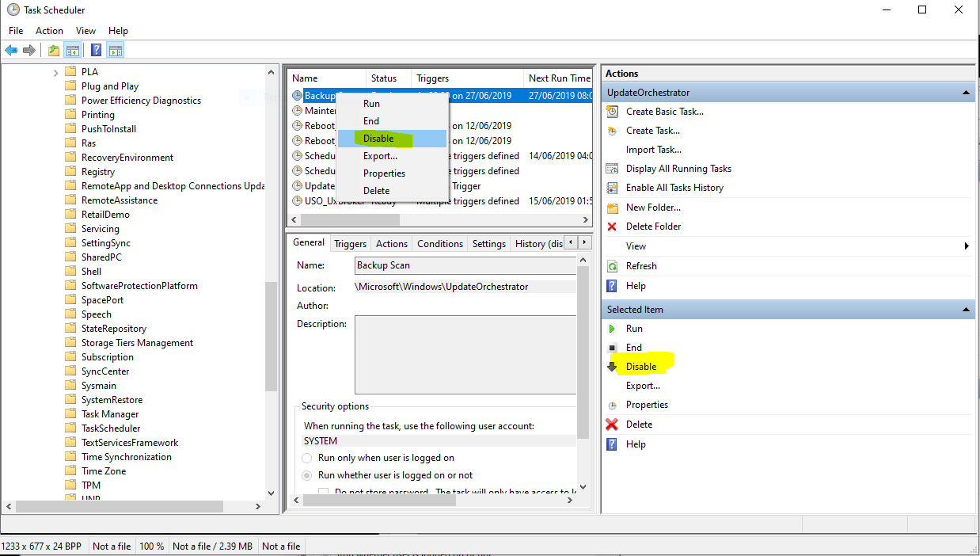Screen dimensions: 980x556
Task: Toggle the Show/Hide Console Tree icon
Action: pos(73,51)
